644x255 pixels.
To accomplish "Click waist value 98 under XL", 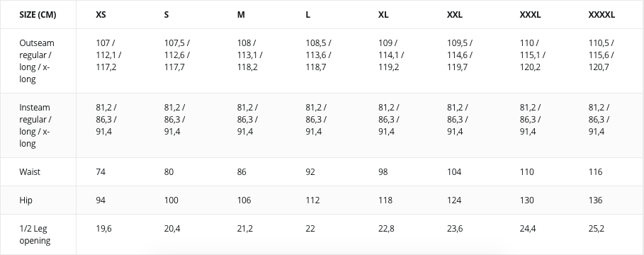I will click(x=383, y=171).
